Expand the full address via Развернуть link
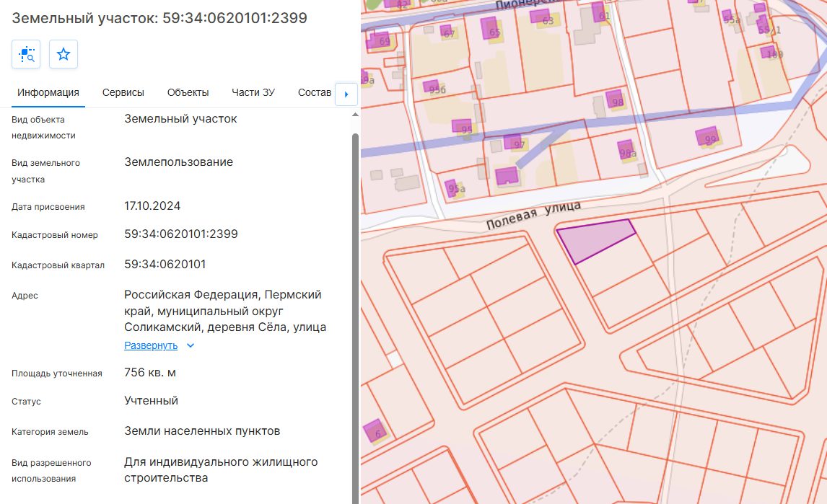The width and height of the screenshot is (827, 504). [x=151, y=346]
